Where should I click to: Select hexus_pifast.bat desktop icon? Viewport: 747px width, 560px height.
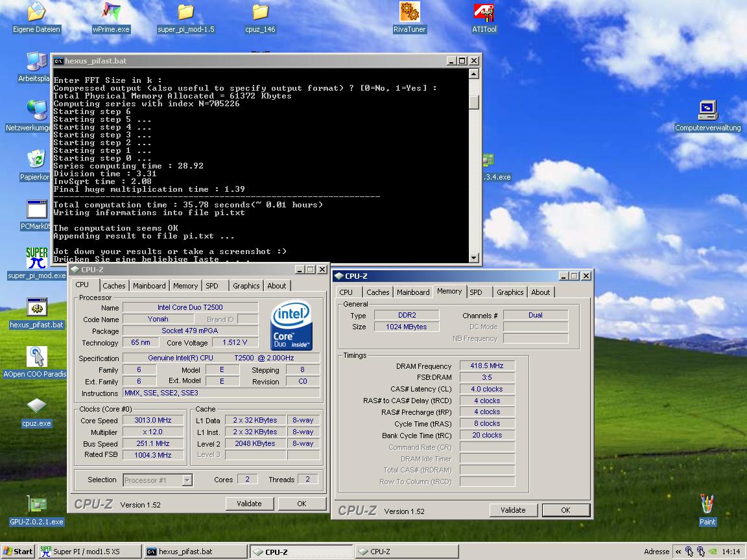point(36,308)
